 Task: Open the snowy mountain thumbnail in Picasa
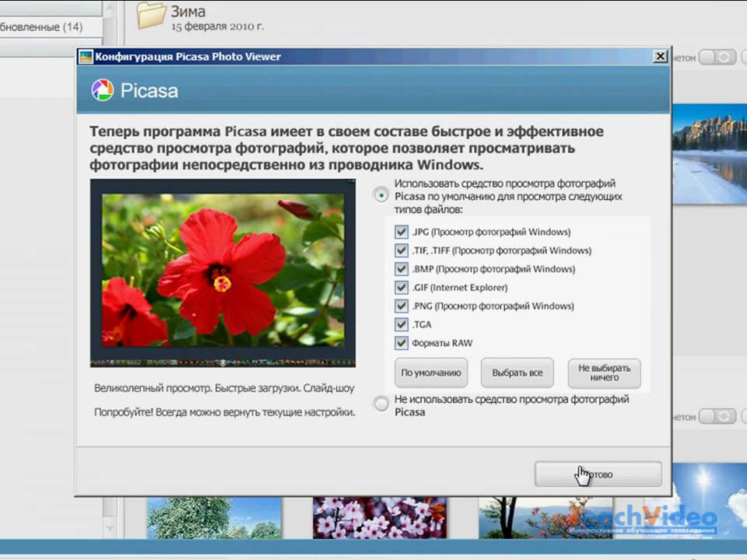coord(710,154)
